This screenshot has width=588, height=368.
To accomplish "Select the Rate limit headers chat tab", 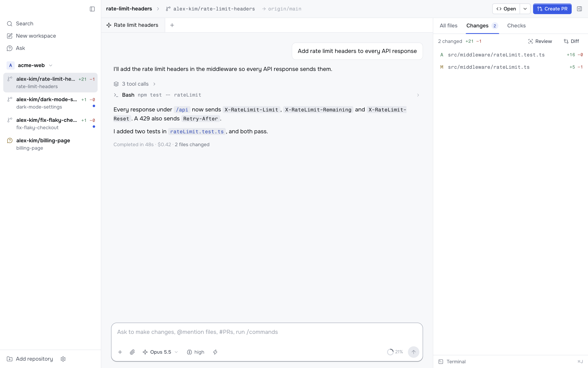I will (133, 25).
